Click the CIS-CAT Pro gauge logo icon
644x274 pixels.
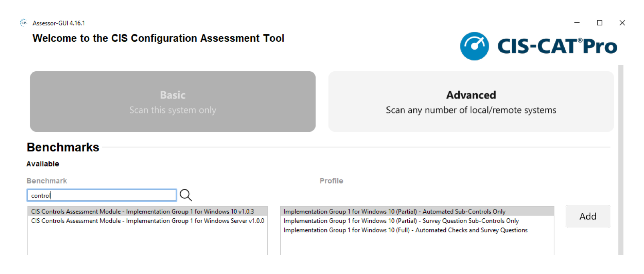474,46
